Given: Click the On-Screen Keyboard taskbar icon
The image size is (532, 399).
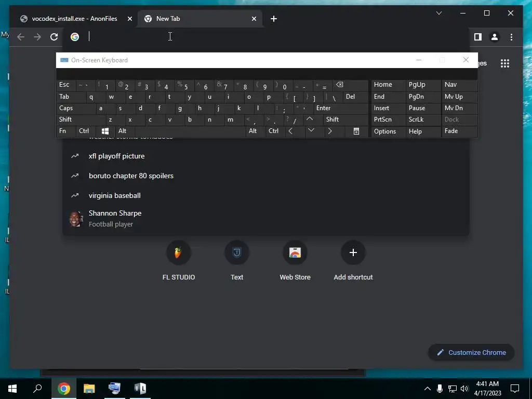Looking at the screenshot, I should (x=114, y=388).
